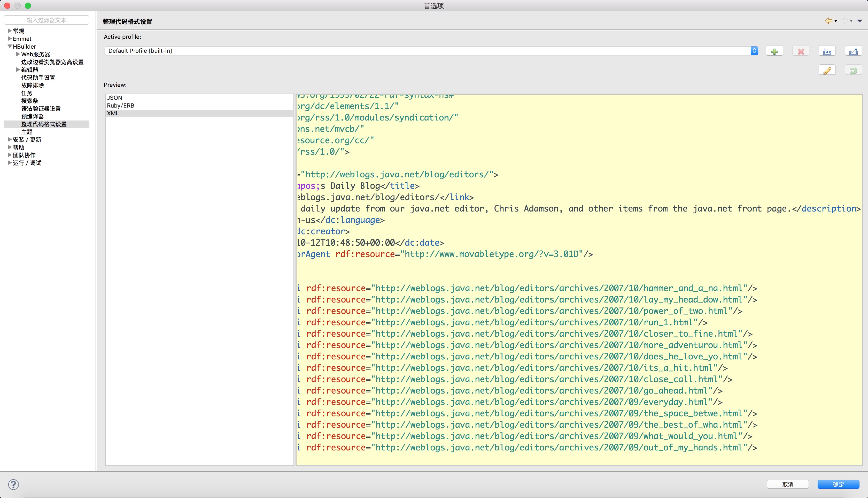Select 边改边看浏览器宽高设置 in the tree
868x498 pixels.
(52, 62)
